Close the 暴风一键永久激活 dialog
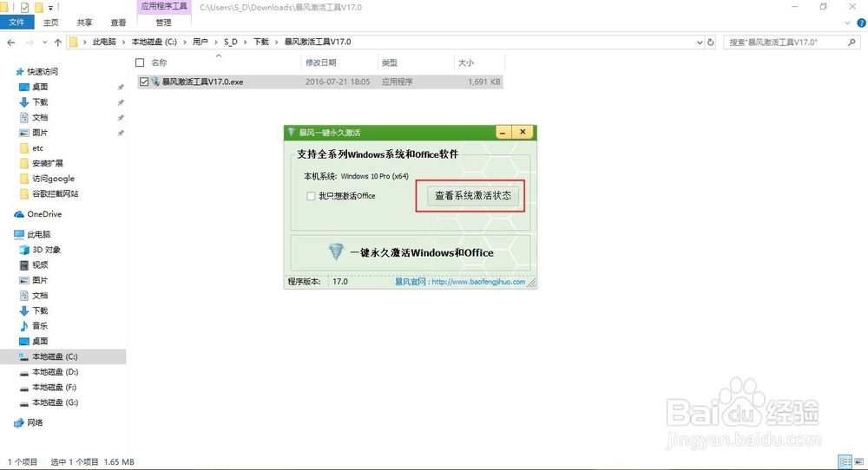Image resolution: width=868 pixels, height=470 pixels. tap(523, 132)
